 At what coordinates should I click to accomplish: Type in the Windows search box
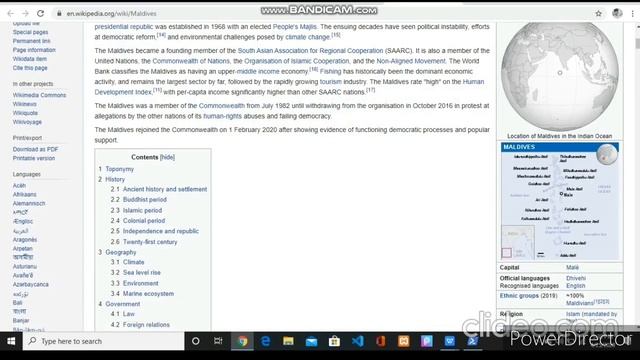(x=104, y=341)
